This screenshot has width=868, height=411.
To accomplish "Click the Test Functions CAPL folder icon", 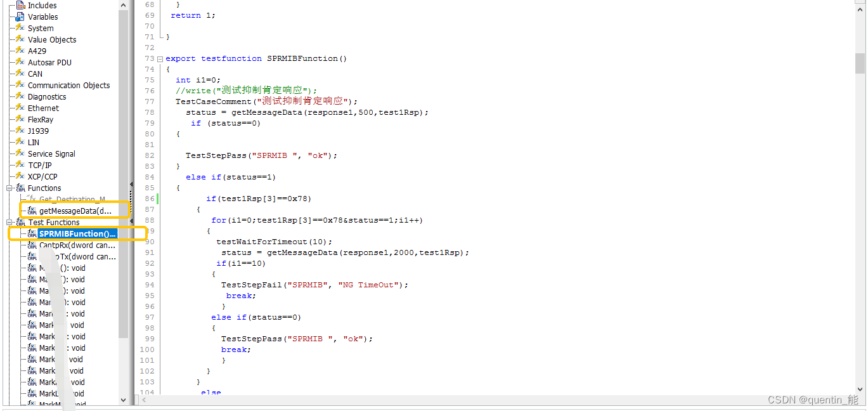I will pyautogui.click(x=20, y=222).
